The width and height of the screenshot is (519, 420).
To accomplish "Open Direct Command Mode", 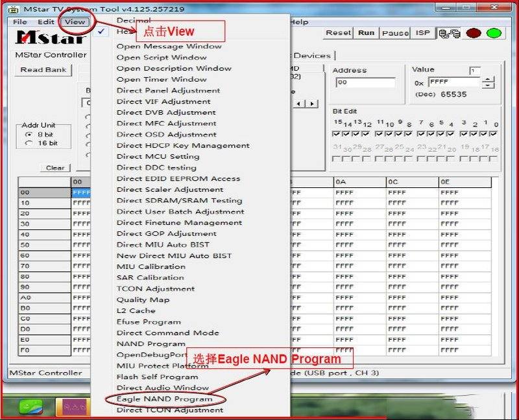I will point(168,332).
